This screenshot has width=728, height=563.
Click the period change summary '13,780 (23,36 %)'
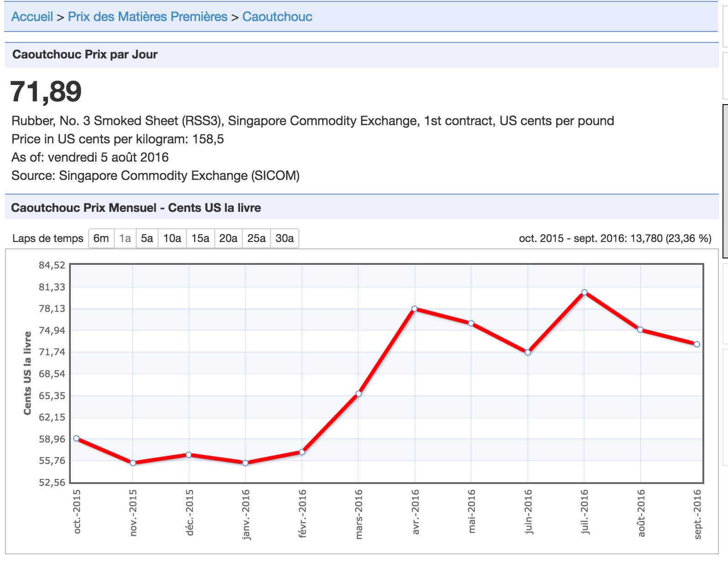[671, 238]
